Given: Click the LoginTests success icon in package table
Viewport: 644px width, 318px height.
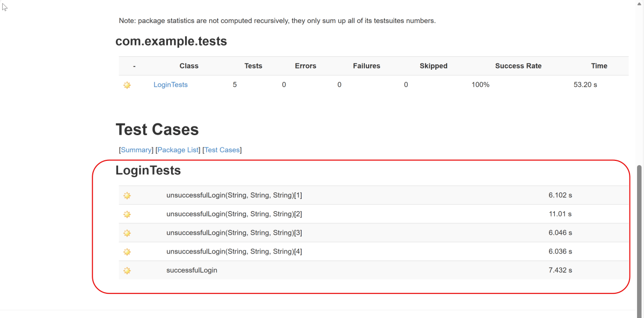Looking at the screenshot, I should click(x=127, y=85).
